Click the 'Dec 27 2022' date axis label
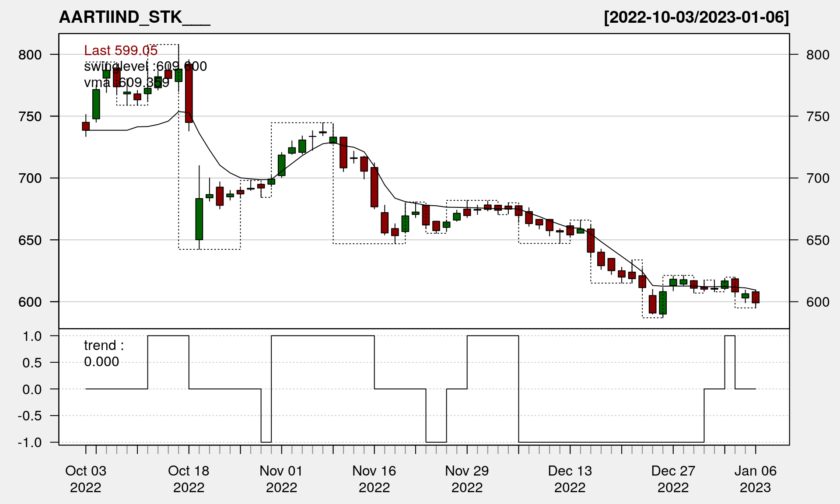Viewport: 840px width, 504px height. click(x=673, y=479)
